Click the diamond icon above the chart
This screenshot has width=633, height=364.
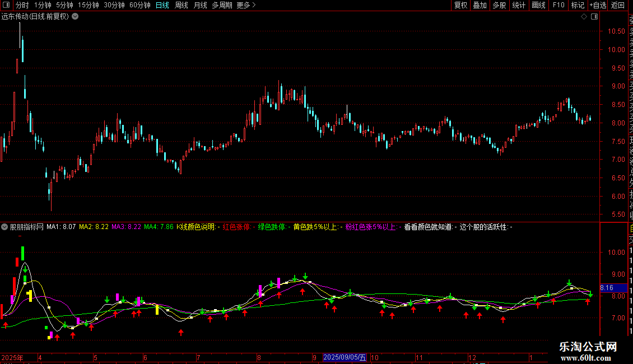coord(584,17)
